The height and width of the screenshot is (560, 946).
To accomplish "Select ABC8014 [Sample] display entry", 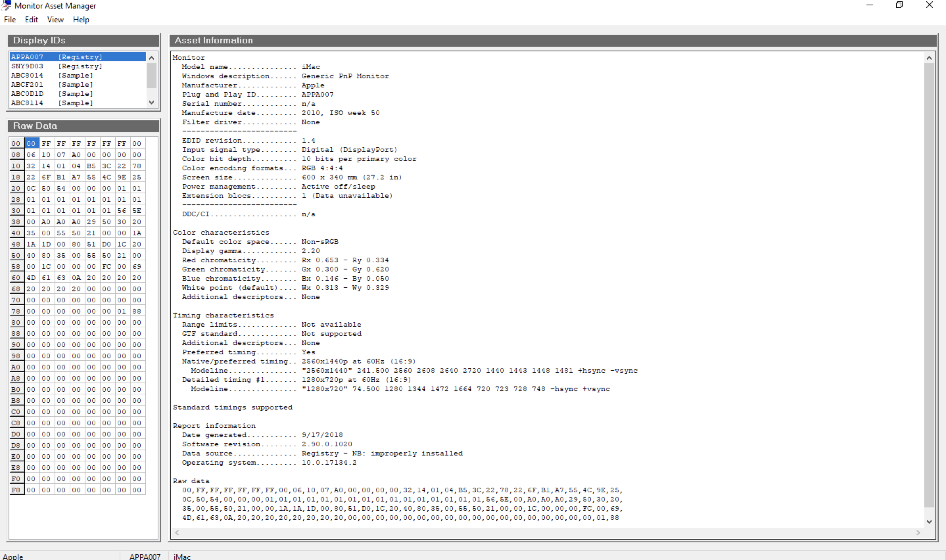I will click(77, 76).
